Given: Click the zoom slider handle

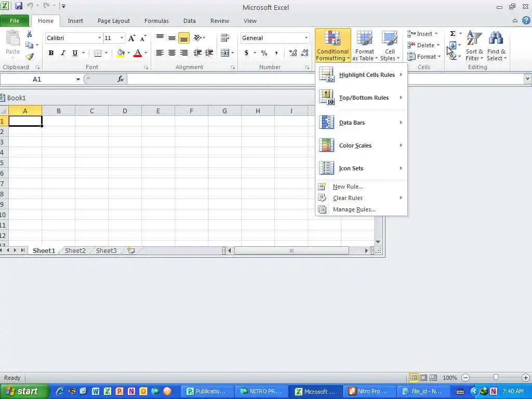Looking at the screenshot, I should (x=496, y=377).
